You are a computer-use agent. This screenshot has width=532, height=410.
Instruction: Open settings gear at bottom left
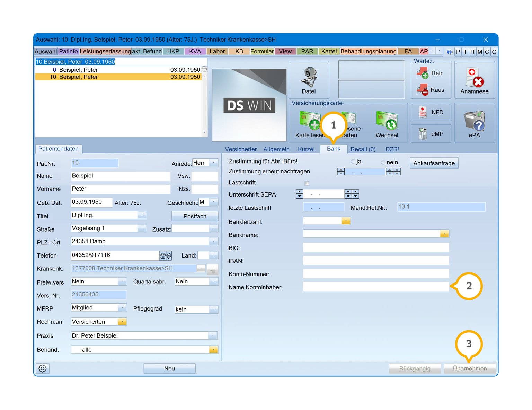(43, 368)
